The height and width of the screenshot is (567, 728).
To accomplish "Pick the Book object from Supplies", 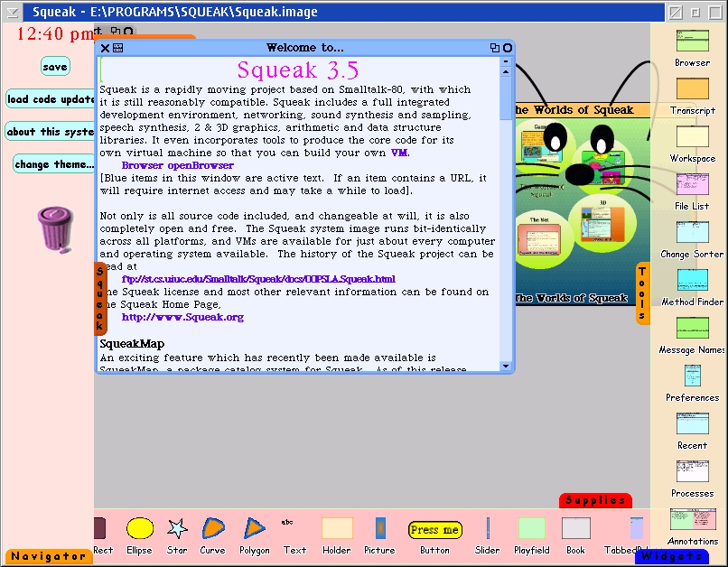I will click(575, 528).
